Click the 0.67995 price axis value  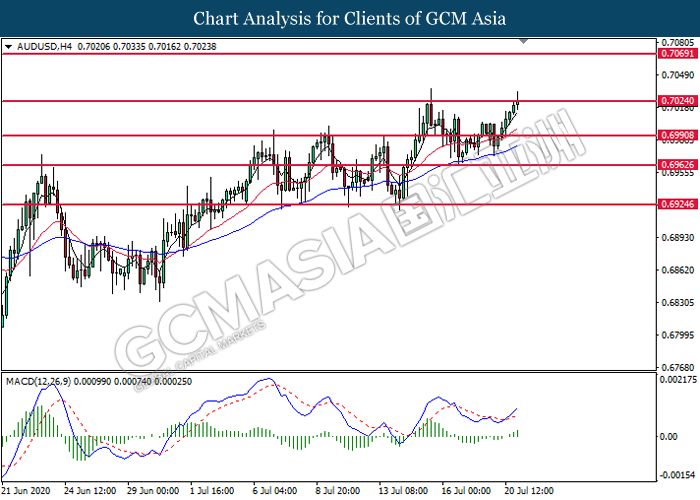point(678,335)
